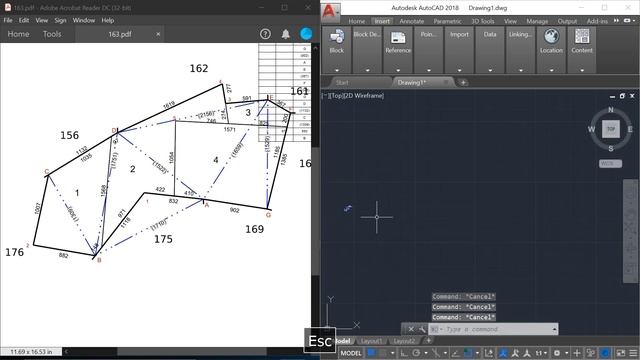Expand the Block panel dropdown arrow

(337, 70)
